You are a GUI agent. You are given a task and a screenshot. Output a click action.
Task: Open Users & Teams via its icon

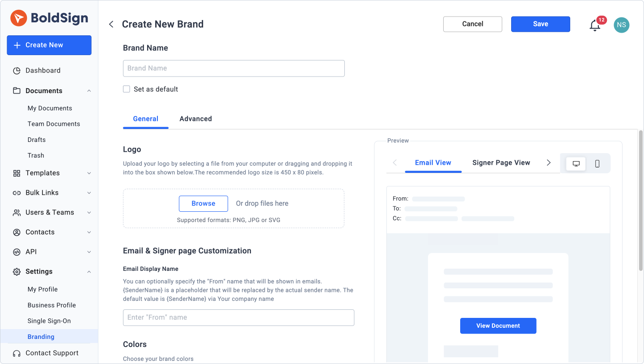click(17, 212)
